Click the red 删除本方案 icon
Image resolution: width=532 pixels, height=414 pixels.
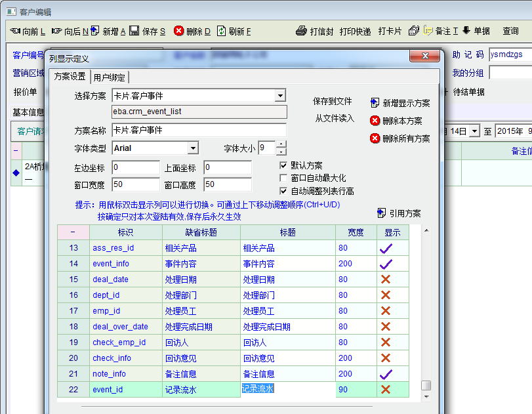tap(375, 121)
